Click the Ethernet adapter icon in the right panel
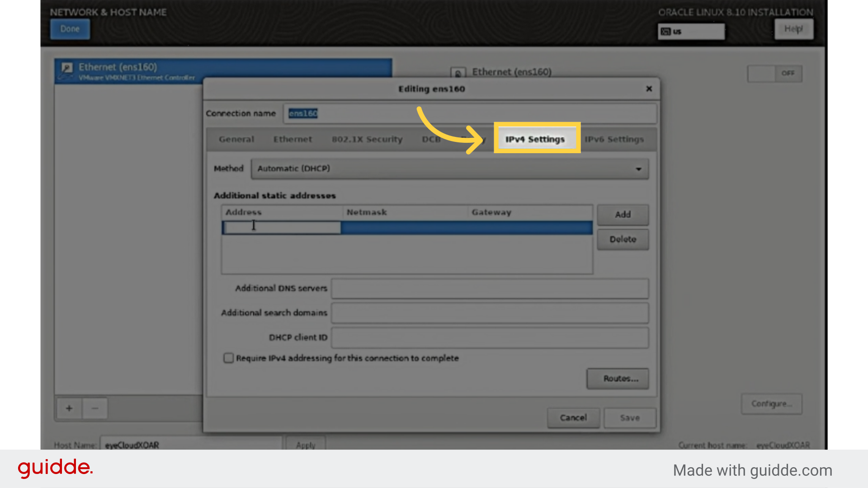The height and width of the screenshot is (488, 868). [458, 72]
